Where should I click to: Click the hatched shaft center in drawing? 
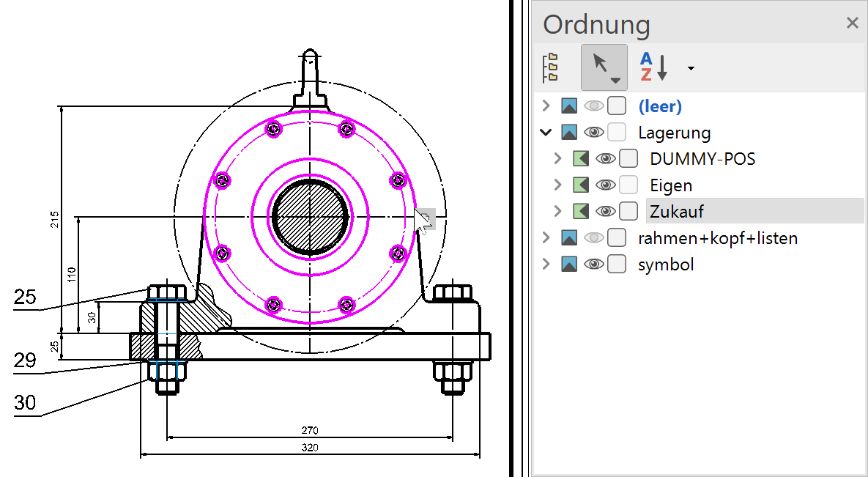click(310, 217)
